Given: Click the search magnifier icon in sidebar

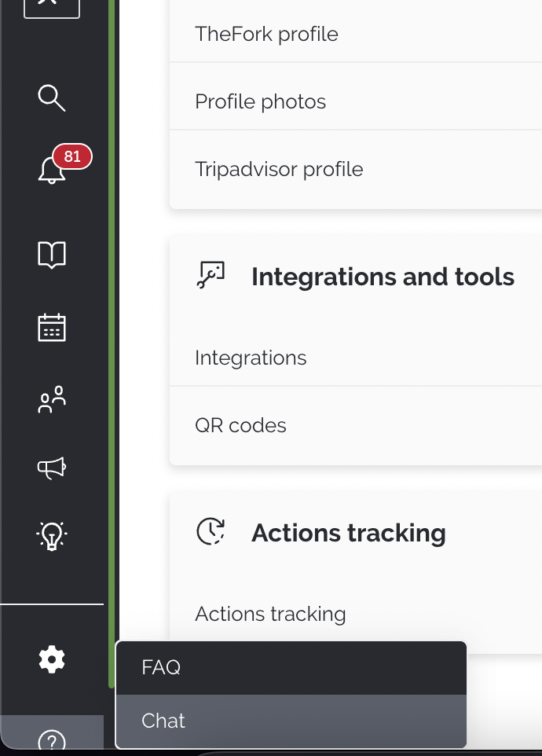Looking at the screenshot, I should (52, 98).
